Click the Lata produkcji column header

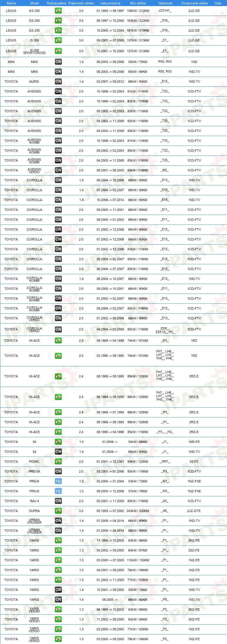coord(110,3)
